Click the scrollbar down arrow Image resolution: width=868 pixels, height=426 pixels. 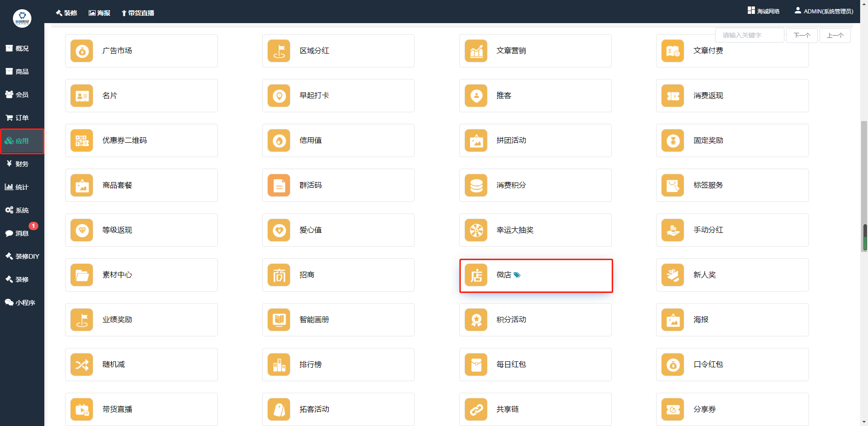point(864,423)
